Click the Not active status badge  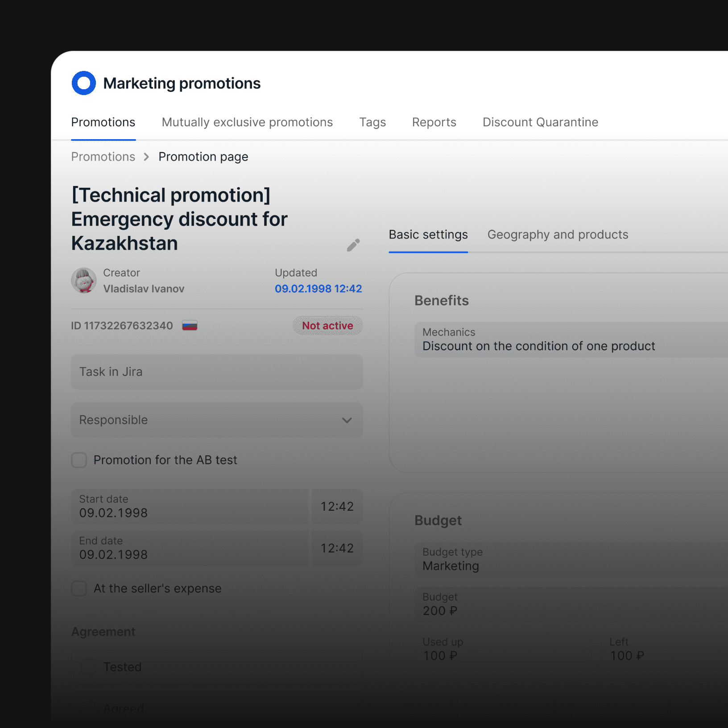click(x=327, y=326)
